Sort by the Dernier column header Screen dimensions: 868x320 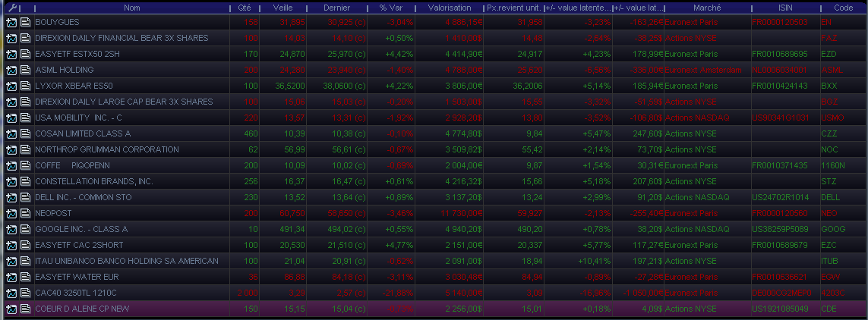point(337,8)
